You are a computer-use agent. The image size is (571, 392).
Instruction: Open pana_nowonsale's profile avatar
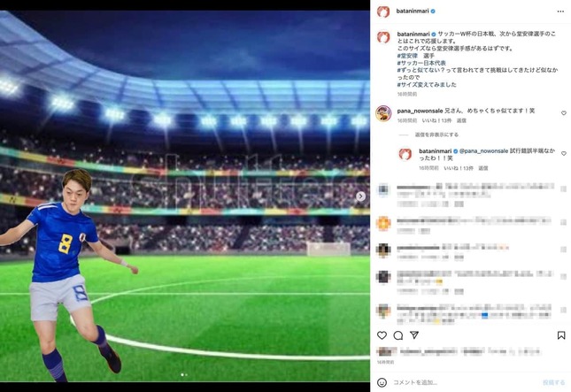point(383,113)
